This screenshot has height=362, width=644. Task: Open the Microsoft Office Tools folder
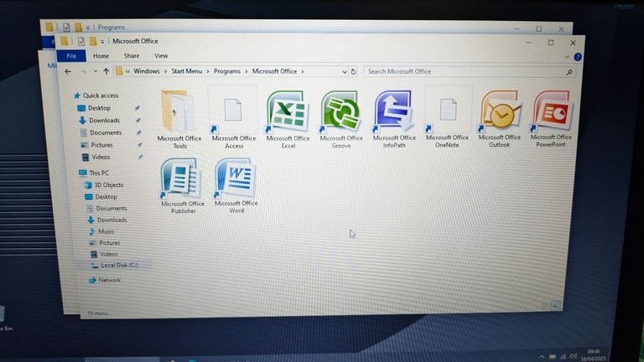pos(179,119)
